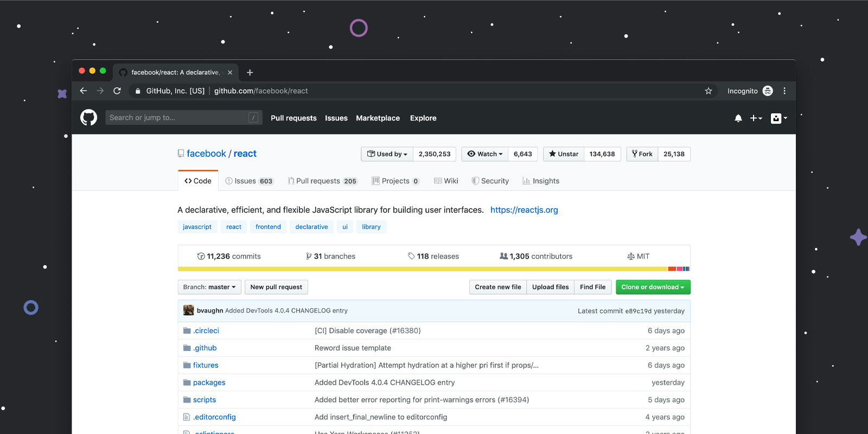Open a new browser tab
Screen dimensions: 868x434
(x=250, y=73)
